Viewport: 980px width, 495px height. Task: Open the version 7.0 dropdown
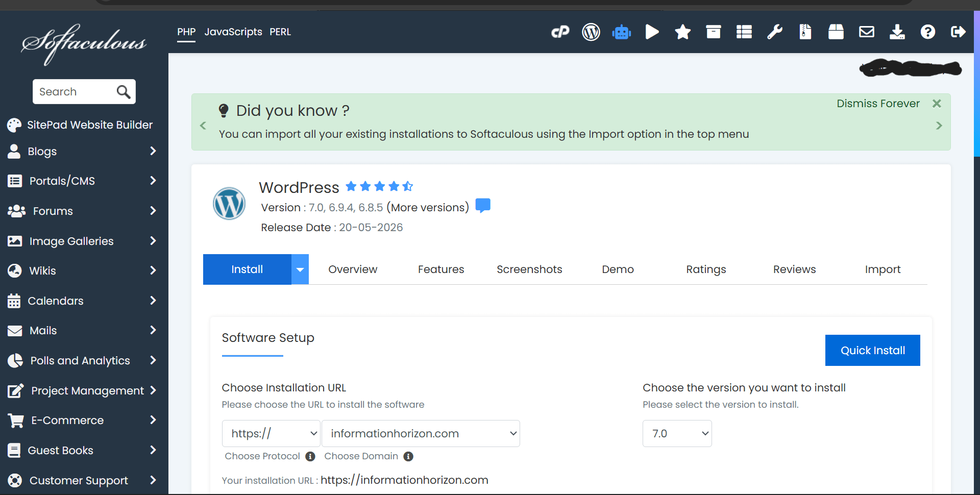click(677, 433)
